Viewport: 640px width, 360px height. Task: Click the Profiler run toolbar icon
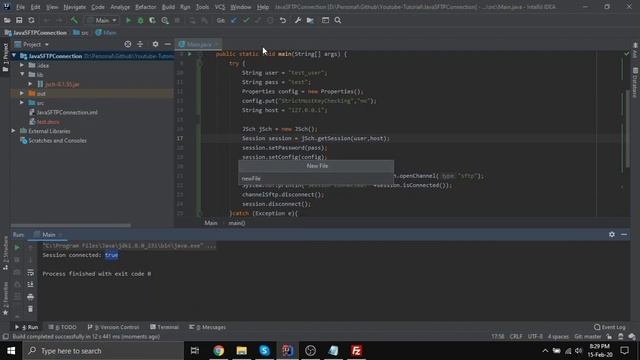[165, 20]
